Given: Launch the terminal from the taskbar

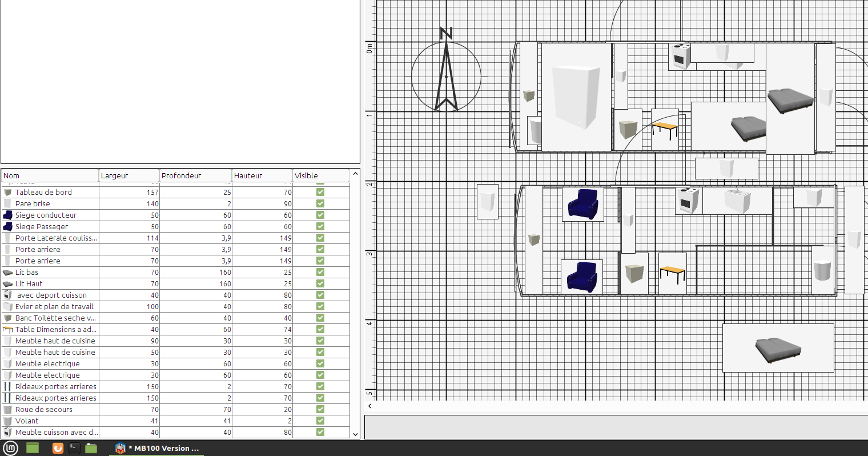Looking at the screenshot, I should [x=74, y=448].
